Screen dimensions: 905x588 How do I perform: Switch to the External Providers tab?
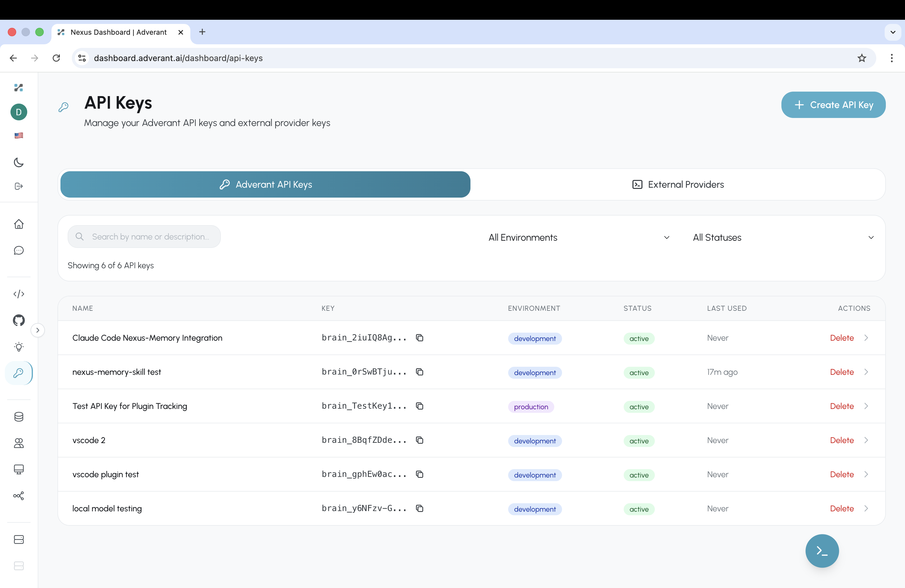point(678,184)
